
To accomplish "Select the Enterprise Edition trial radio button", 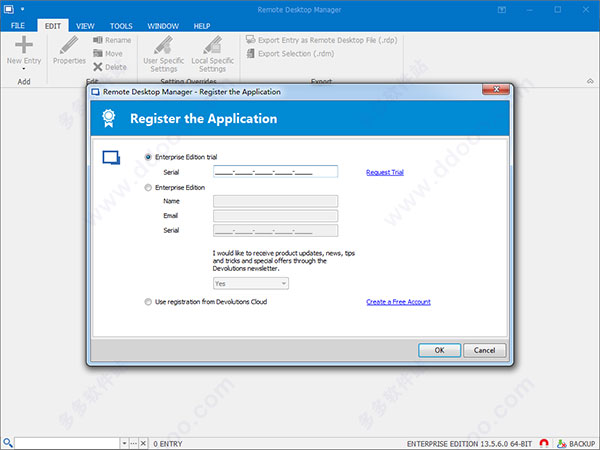I will 148,157.
